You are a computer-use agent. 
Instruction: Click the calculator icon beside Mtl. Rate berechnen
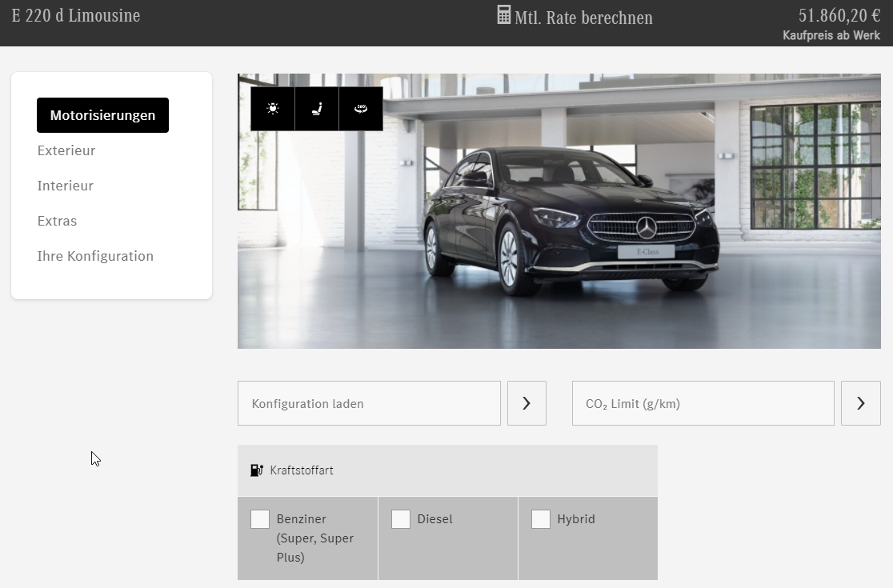click(x=504, y=15)
